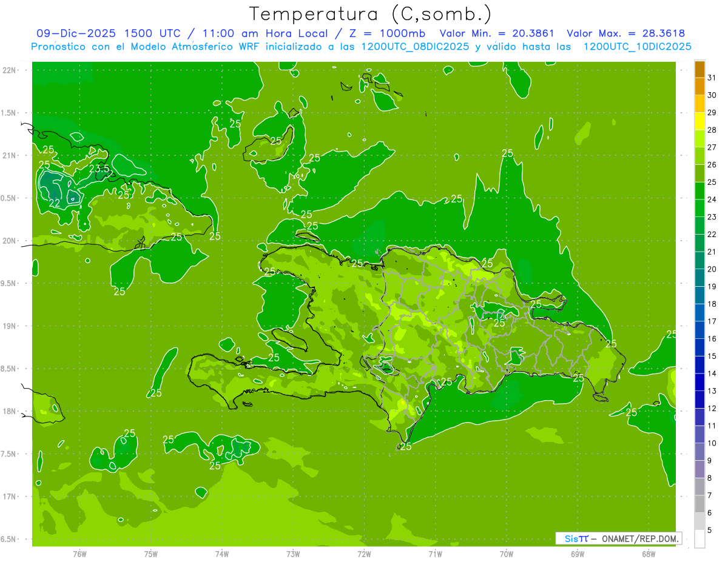Pick the purple swatch between 9 and 10
The image size is (728, 562).
click(x=699, y=452)
